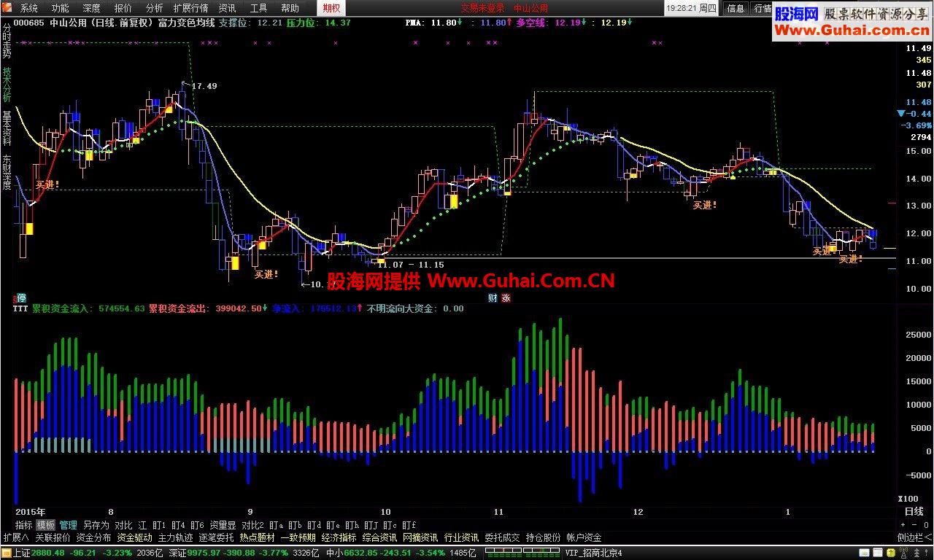The image size is (934, 560).
Task: Open the 深度 menu
Action: [92, 8]
